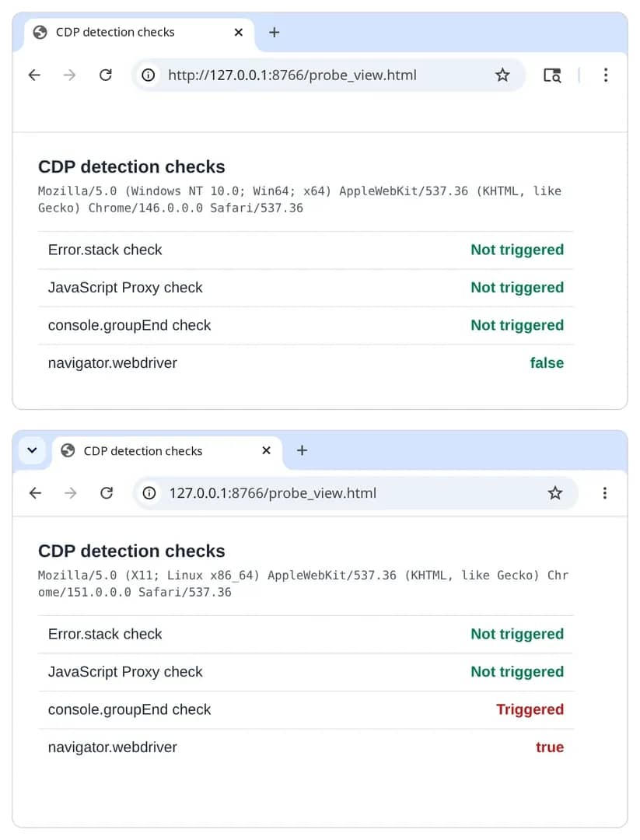The image size is (640, 840).
Task: Select CDP detection checks tab in top browser
Action: pyautogui.click(x=138, y=33)
